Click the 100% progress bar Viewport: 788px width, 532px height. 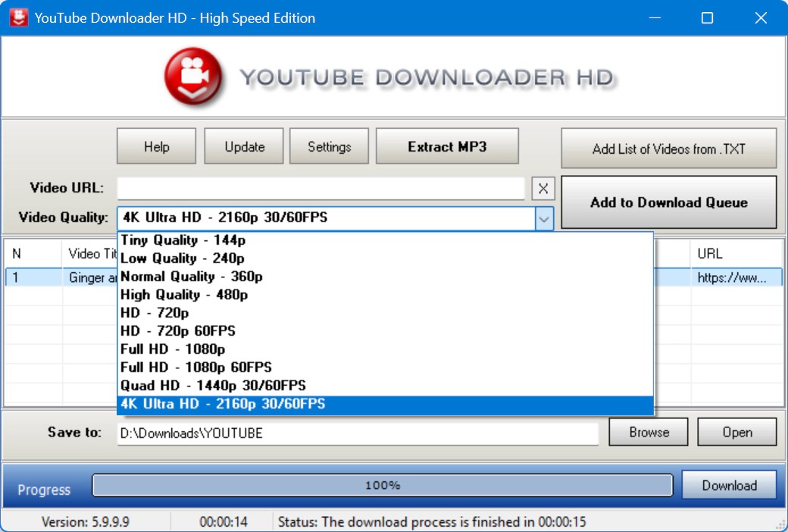tap(382, 485)
